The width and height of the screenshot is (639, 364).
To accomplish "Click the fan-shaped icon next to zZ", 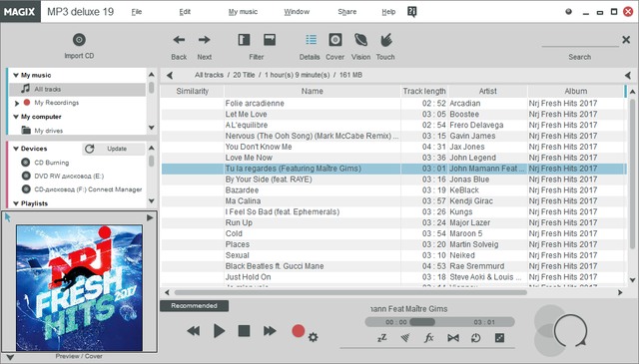I will (x=405, y=338).
